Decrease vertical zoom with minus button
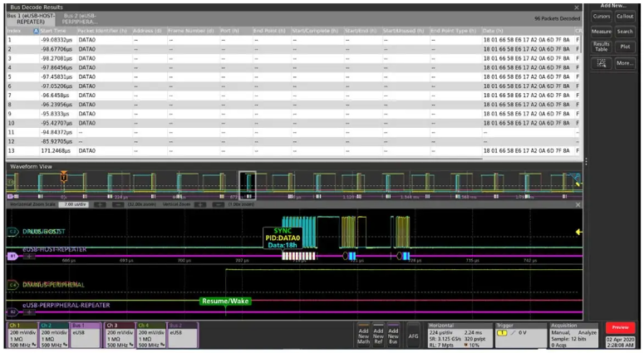Viewport: 644px width, 353px height. [218, 204]
